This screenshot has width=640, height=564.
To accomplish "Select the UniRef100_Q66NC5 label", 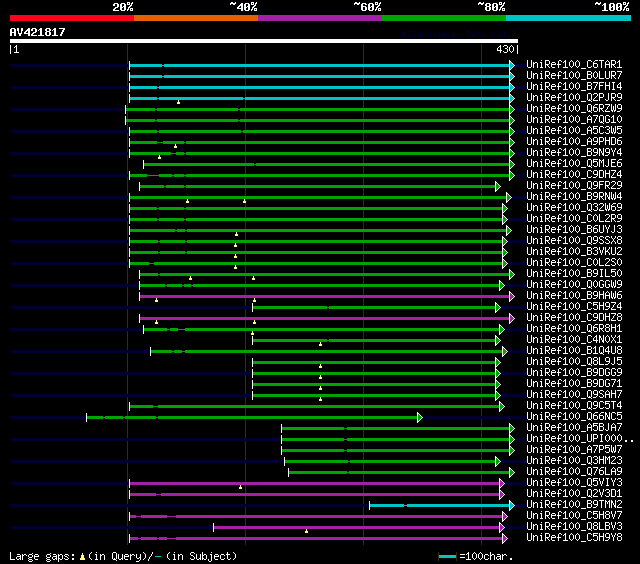I will (x=574, y=417).
